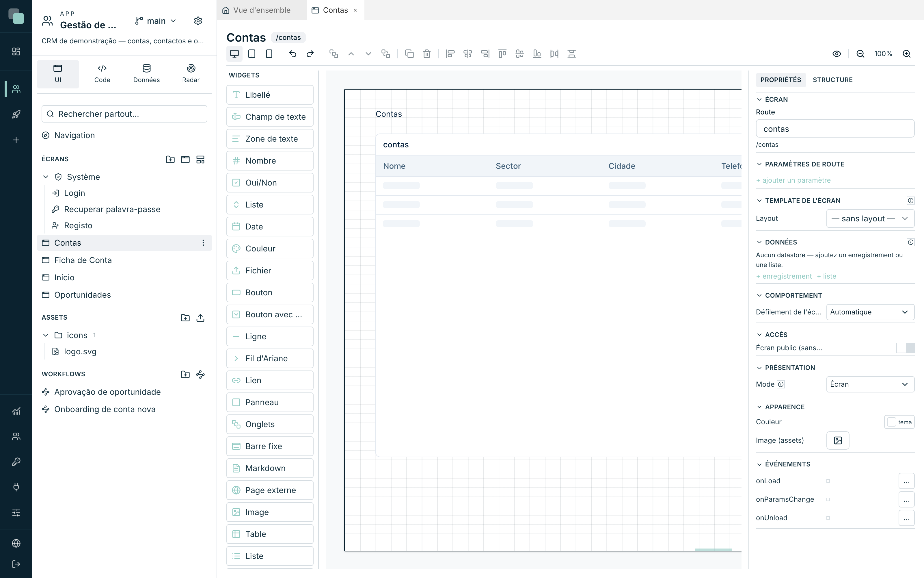Click the align left edges icon
Viewport: 924px width, 578px height.
(x=450, y=54)
